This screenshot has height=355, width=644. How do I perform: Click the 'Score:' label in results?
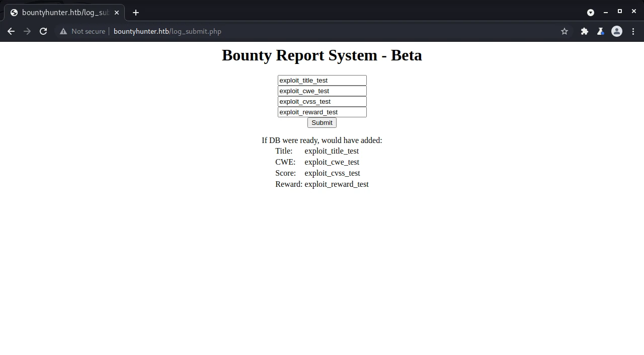(x=285, y=173)
